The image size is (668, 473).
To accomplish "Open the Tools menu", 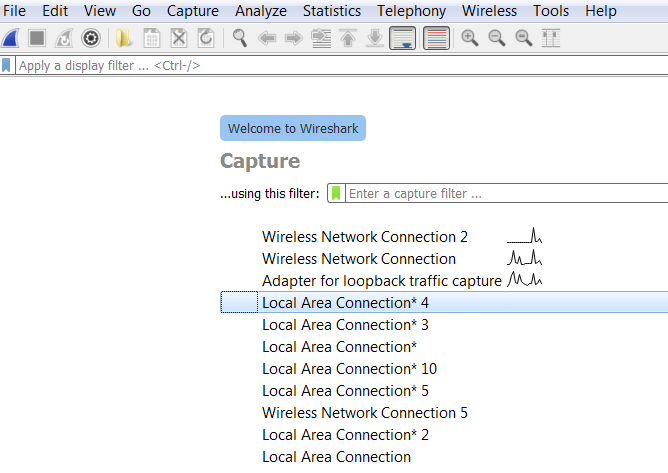I will click(x=551, y=11).
